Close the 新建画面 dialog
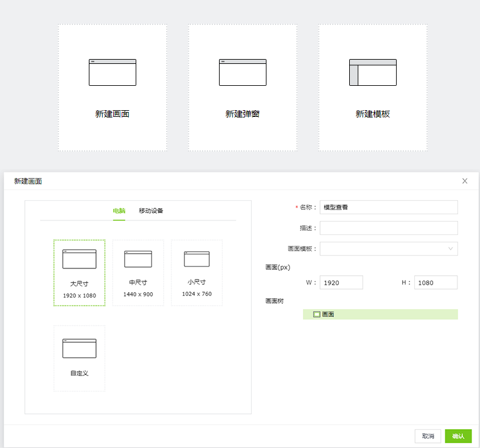Image resolution: width=480 pixels, height=448 pixels. tap(465, 181)
